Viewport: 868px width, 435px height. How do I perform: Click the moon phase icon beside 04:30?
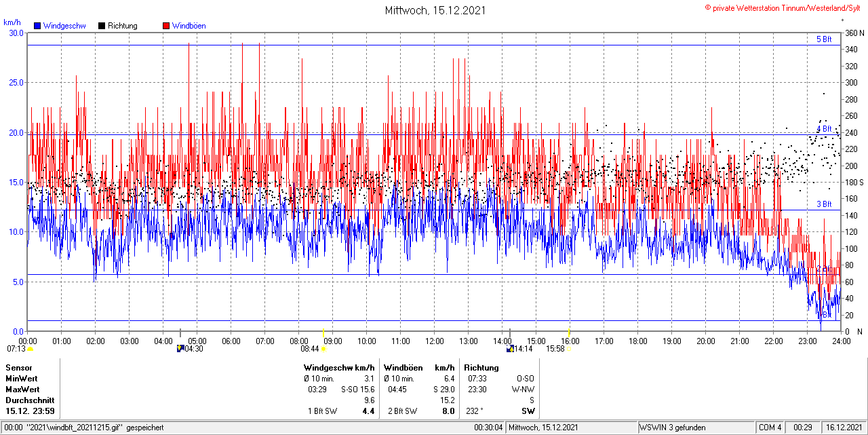tap(180, 349)
